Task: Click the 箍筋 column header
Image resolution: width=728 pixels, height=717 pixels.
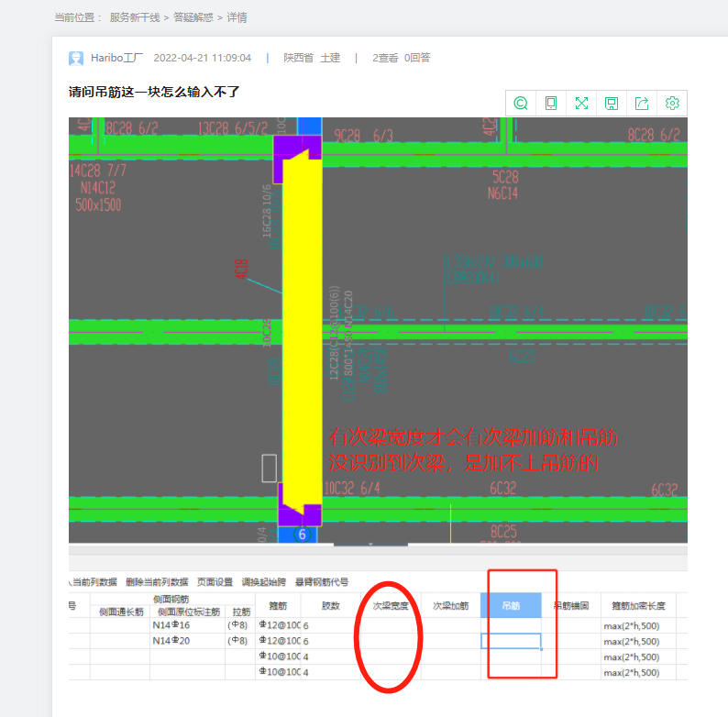Action: [278, 605]
